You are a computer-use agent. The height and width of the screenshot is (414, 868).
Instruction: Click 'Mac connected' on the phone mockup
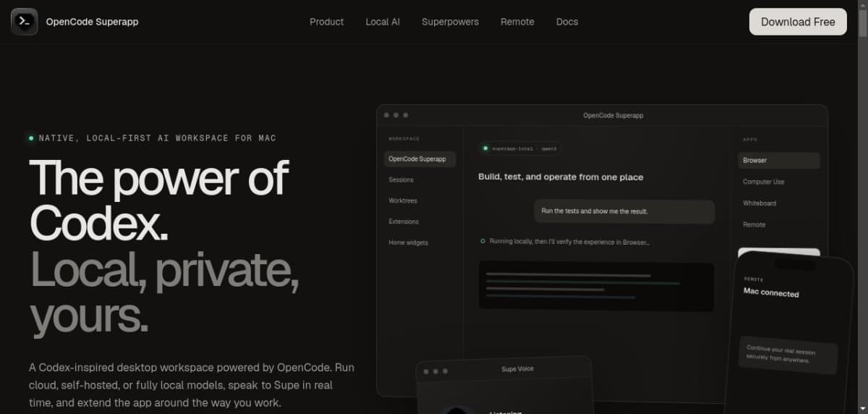771,292
